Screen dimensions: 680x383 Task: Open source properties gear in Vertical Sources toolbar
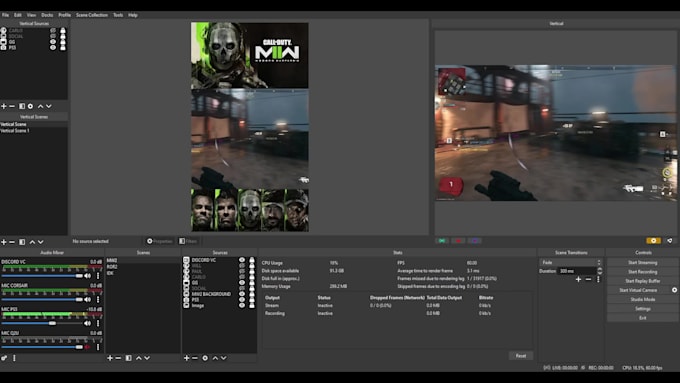point(30,106)
